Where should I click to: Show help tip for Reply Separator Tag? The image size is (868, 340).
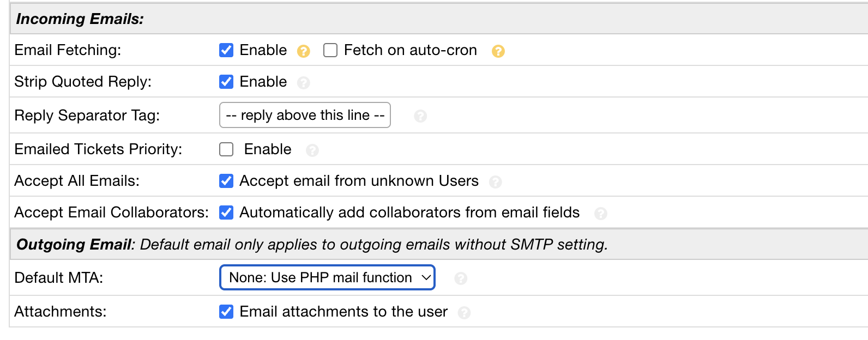420,116
